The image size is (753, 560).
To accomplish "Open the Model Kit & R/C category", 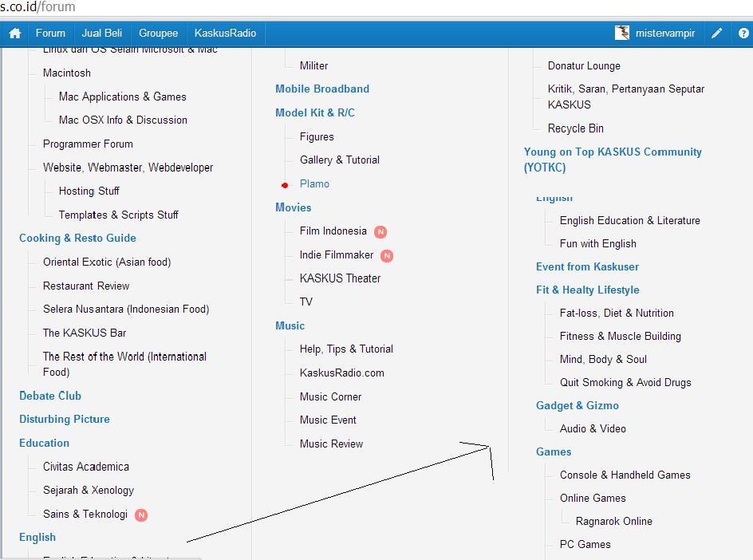I will [315, 112].
